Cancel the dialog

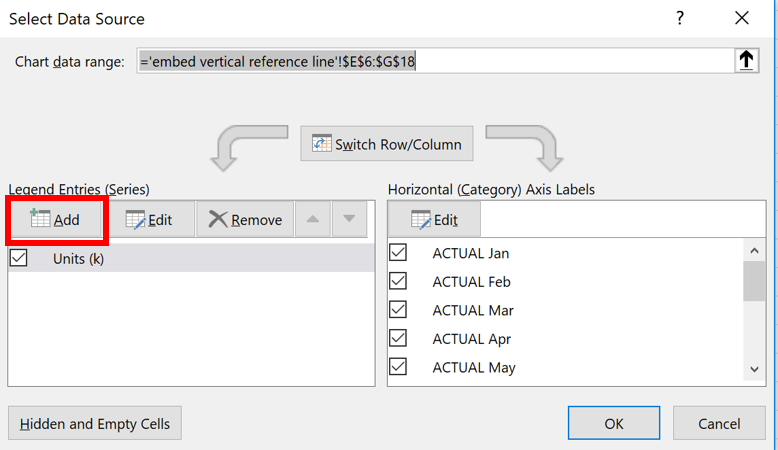[x=719, y=423]
